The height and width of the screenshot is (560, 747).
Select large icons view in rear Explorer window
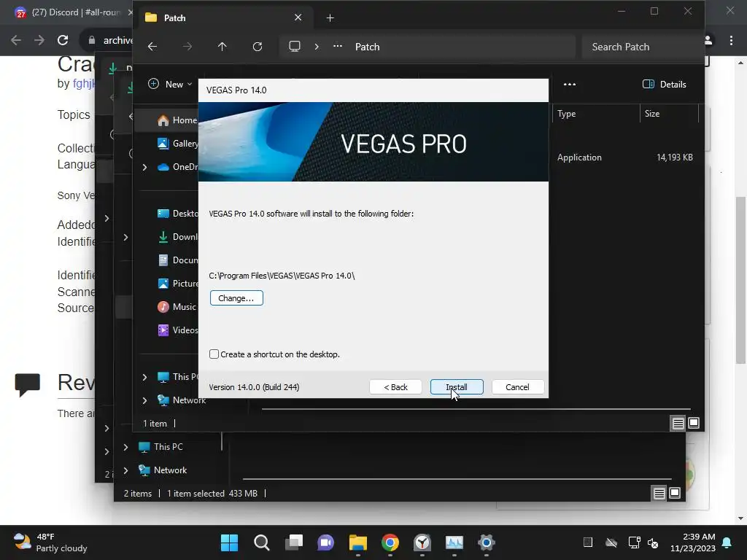(x=675, y=494)
